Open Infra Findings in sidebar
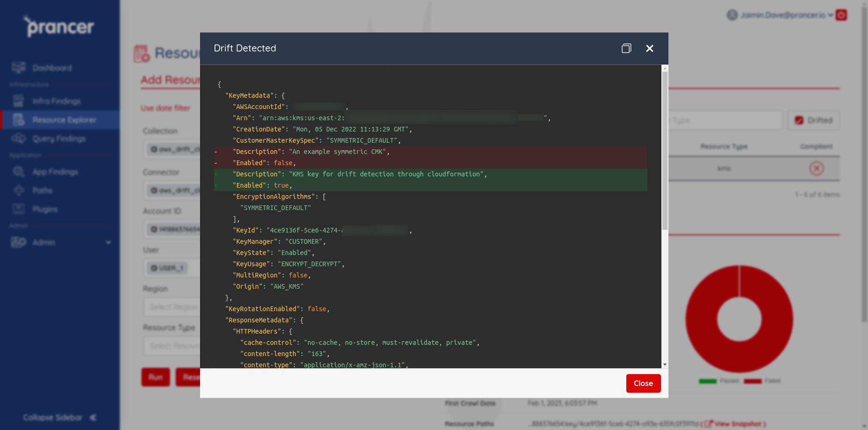868x430 pixels. coord(56,101)
